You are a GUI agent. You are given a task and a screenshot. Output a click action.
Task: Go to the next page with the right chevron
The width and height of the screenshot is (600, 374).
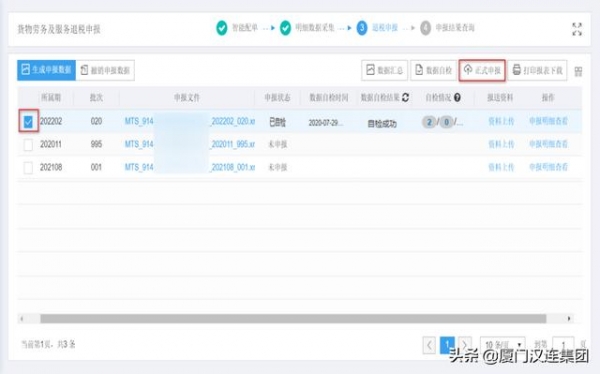(x=465, y=345)
